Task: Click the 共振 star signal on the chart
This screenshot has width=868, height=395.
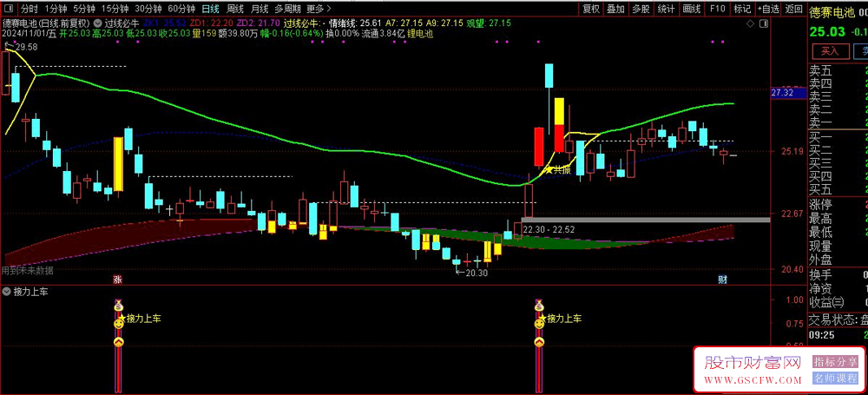Action: (558, 170)
